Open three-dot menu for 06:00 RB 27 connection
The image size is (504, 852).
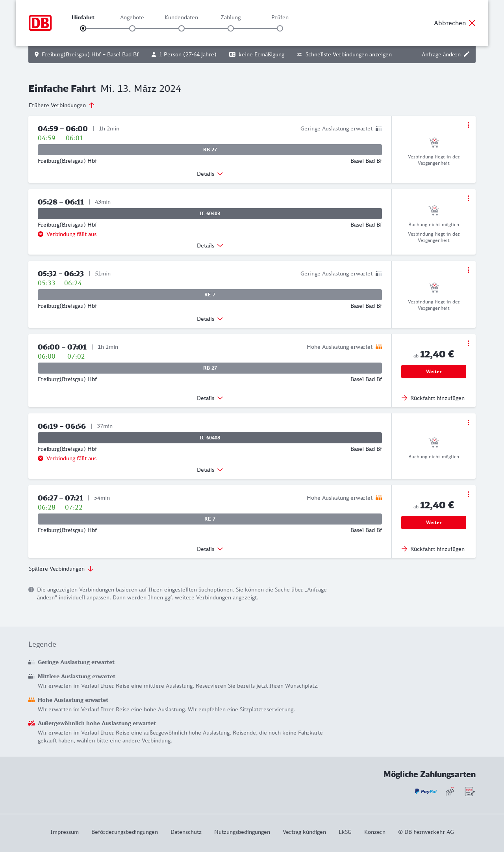pos(468,343)
